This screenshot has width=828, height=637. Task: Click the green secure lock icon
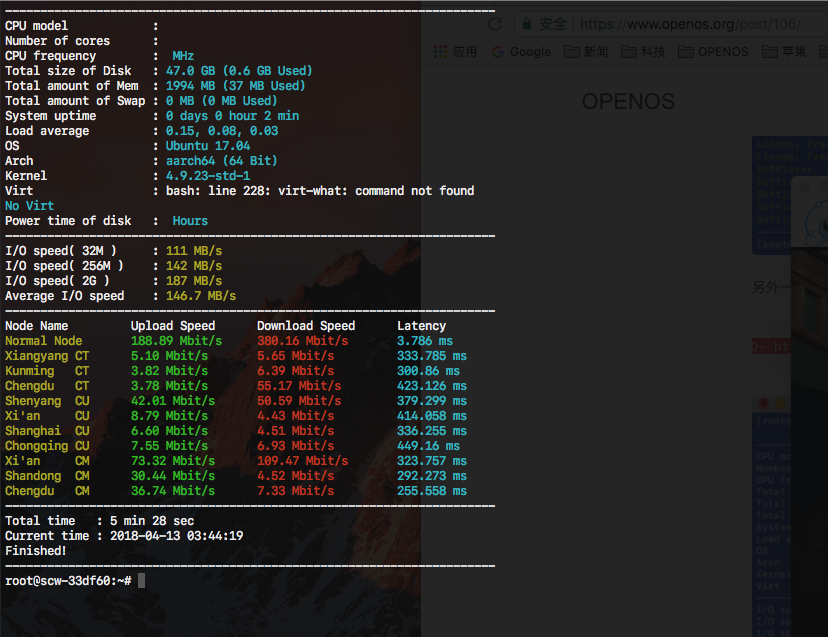tap(526, 24)
